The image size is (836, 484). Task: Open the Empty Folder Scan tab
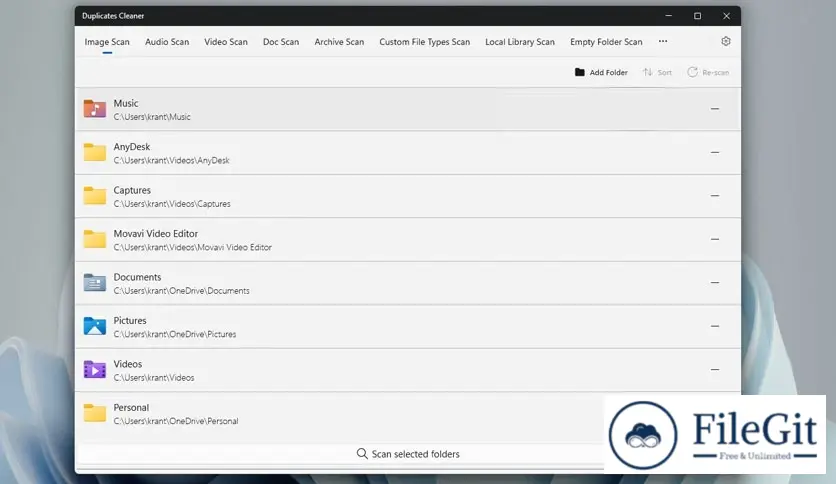[606, 42]
